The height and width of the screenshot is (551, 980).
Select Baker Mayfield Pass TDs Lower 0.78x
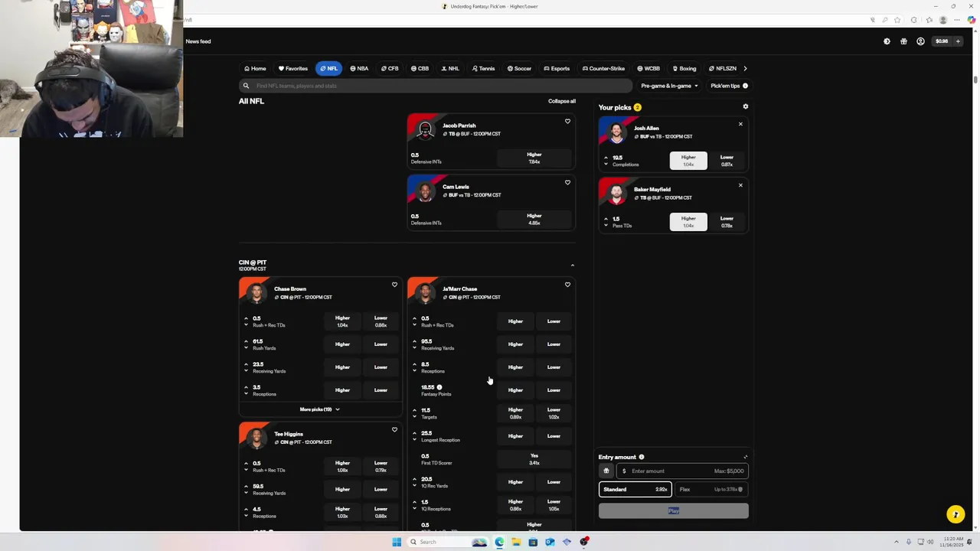coord(727,221)
